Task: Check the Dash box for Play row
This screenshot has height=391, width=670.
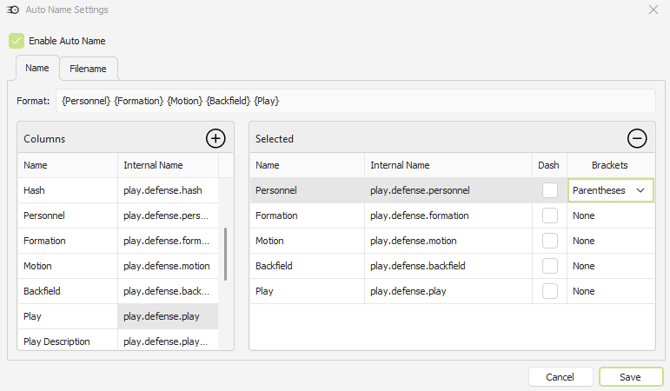Action: [x=550, y=291]
